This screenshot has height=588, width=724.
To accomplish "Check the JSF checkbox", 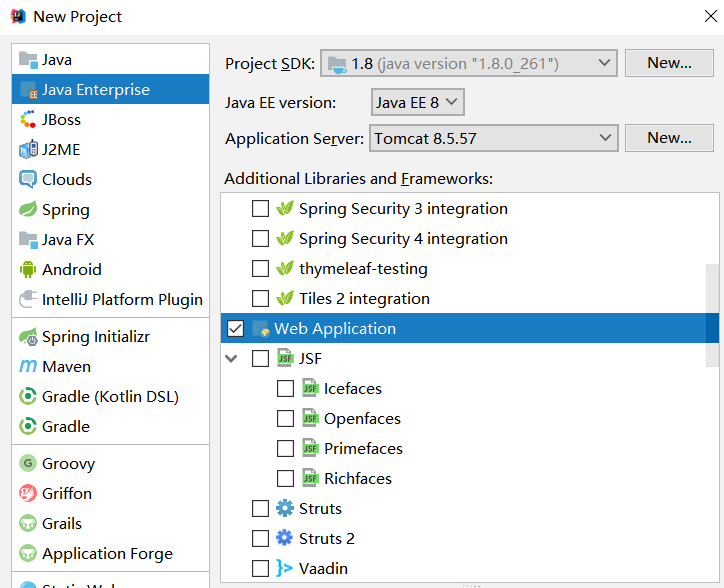I will (260, 358).
